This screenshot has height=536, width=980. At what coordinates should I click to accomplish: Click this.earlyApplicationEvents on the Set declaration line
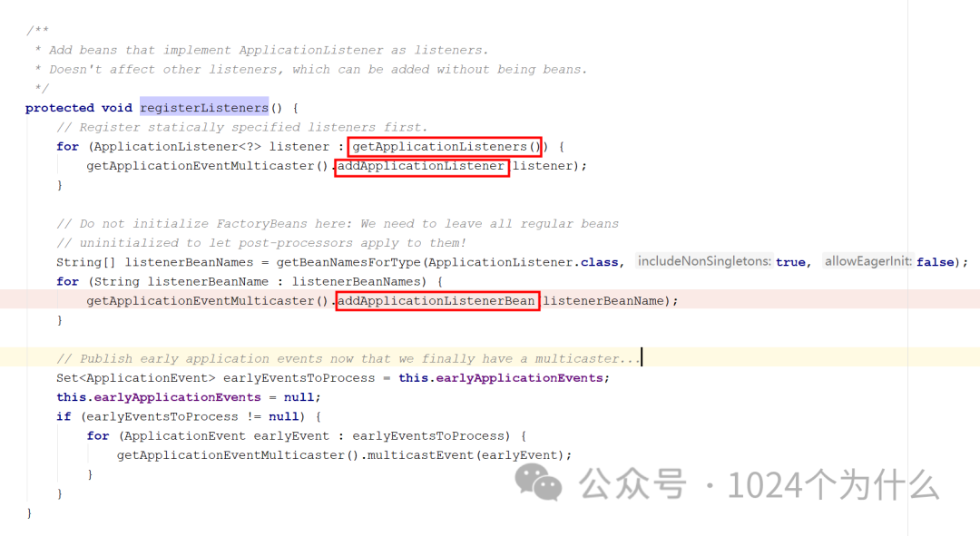click(501, 378)
